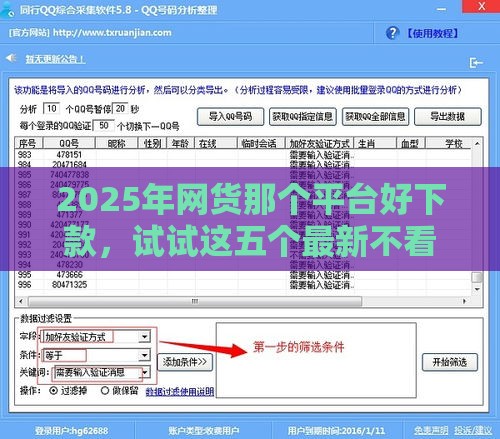Click the analyze count field showing 10
The height and width of the screenshot is (439, 500).
point(52,108)
